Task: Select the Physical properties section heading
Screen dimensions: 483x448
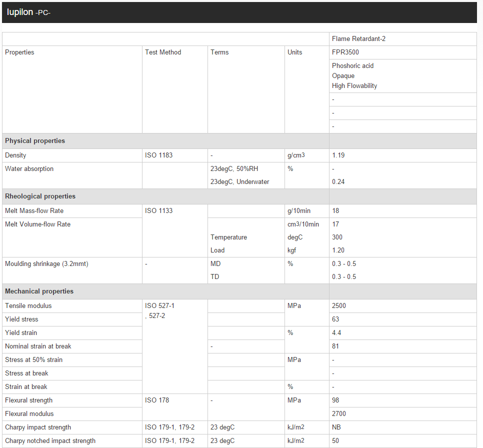Action: [x=35, y=141]
